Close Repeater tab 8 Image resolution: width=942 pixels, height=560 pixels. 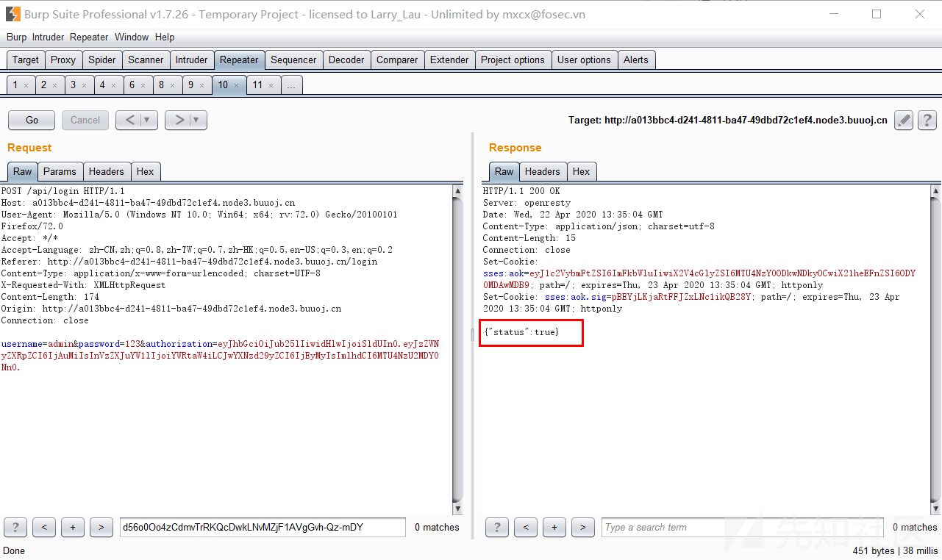pos(172,86)
